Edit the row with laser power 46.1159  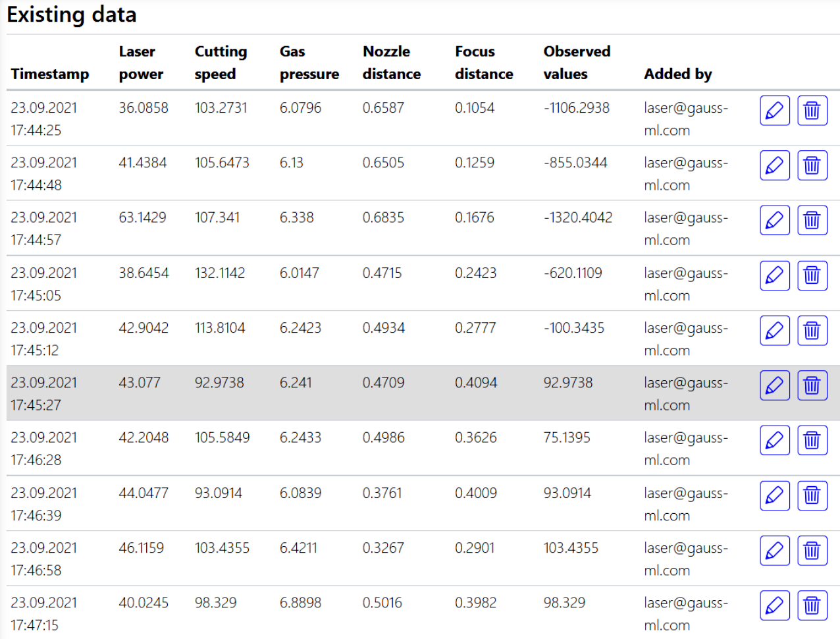coord(775,550)
